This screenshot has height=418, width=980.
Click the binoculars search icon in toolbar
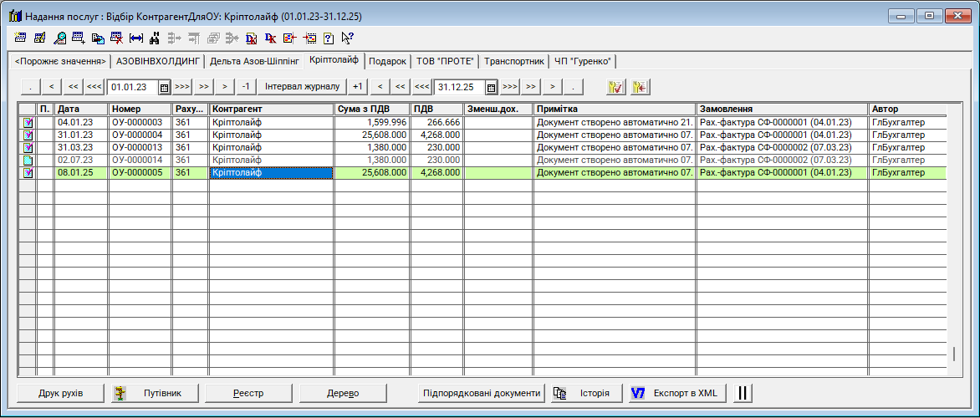155,38
